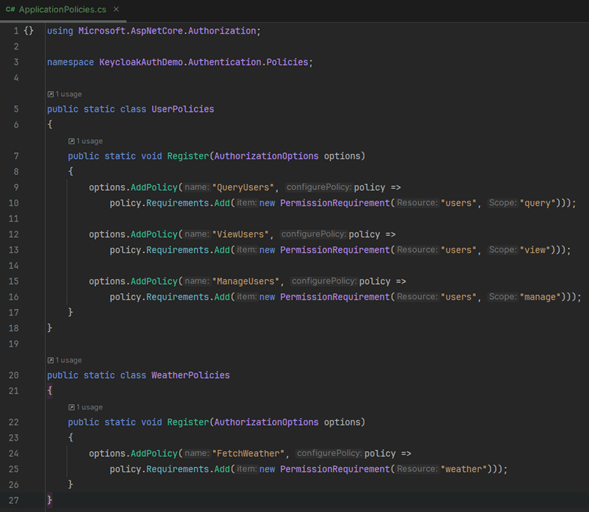Open the 1 usage hint above WeatherPolicies class
Image resolution: width=589 pixels, height=512 pixels.
pyautogui.click(x=65, y=360)
